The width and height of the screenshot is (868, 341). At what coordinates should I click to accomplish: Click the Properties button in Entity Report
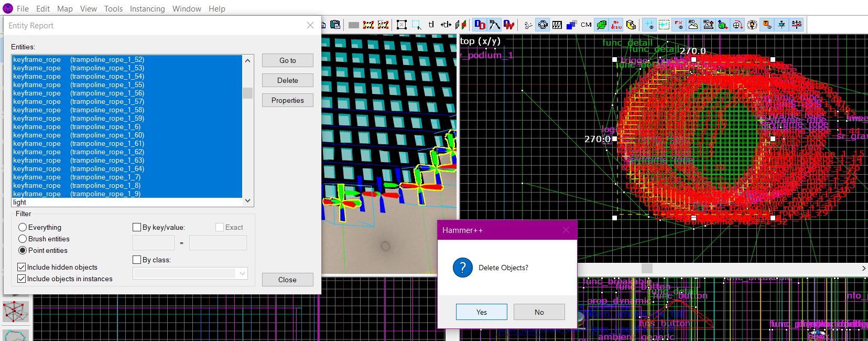[x=287, y=100]
